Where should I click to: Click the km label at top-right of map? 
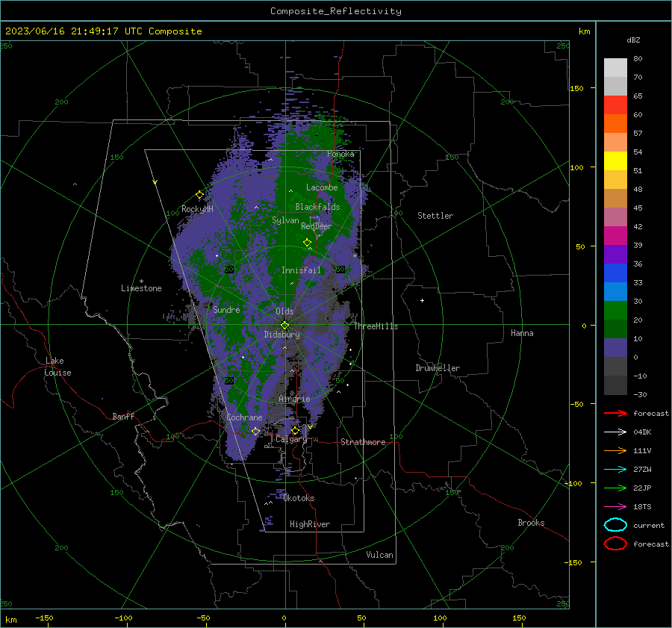[x=584, y=31]
